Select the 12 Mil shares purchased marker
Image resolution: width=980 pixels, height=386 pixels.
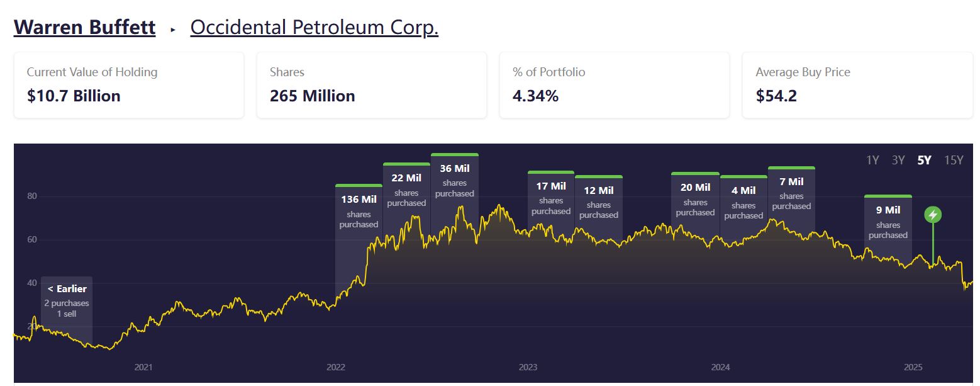598,202
